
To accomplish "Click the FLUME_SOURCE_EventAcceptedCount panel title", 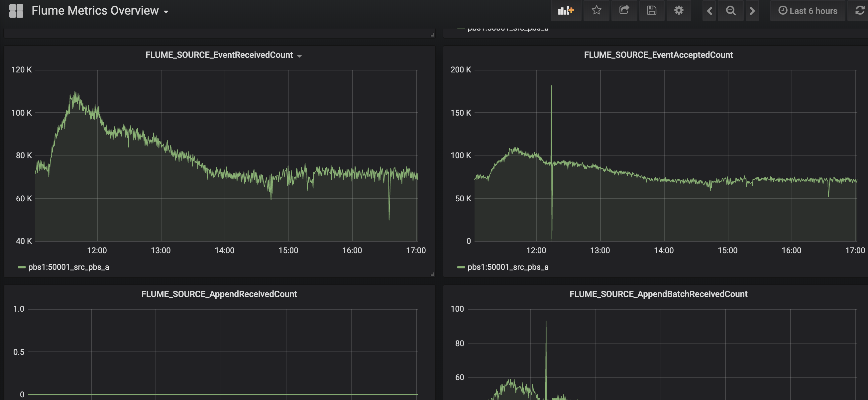I will 658,55.
